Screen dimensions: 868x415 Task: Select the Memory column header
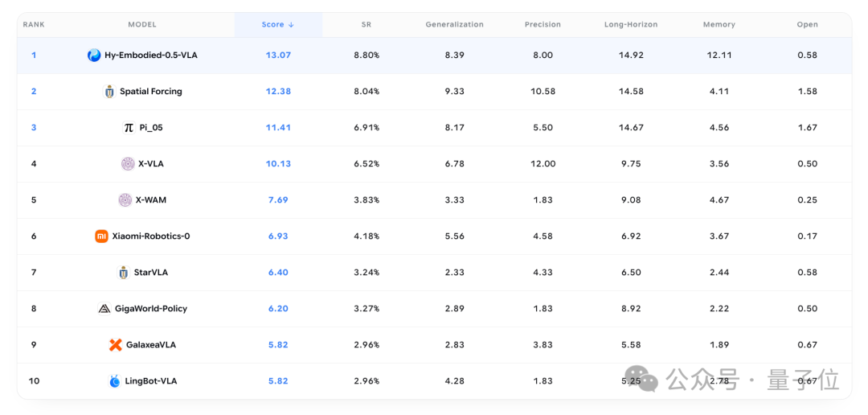point(719,25)
